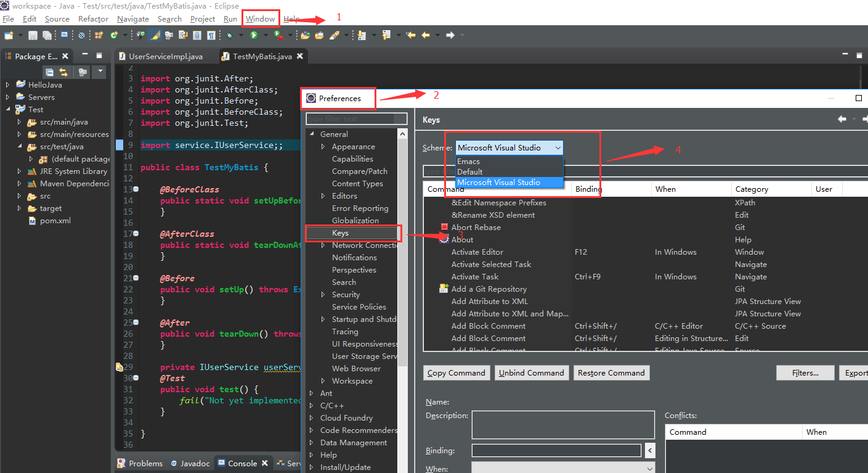Collapse the Test project node

click(7, 109)
